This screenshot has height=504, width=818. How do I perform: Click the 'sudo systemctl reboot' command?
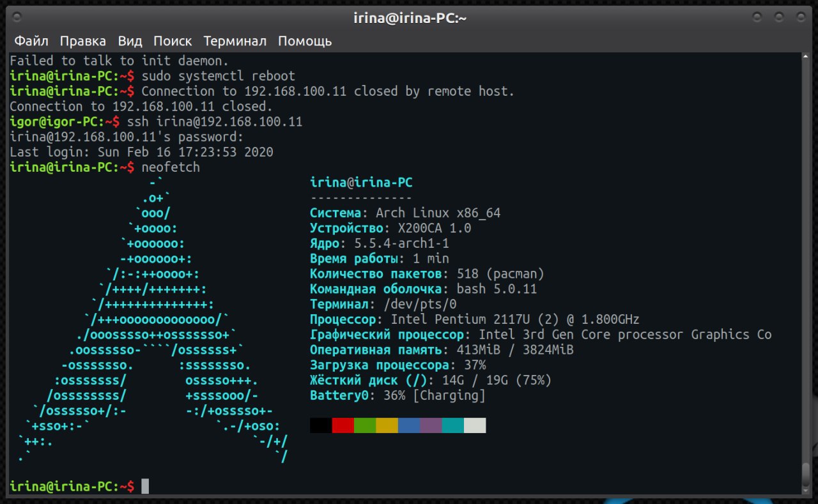218,76
